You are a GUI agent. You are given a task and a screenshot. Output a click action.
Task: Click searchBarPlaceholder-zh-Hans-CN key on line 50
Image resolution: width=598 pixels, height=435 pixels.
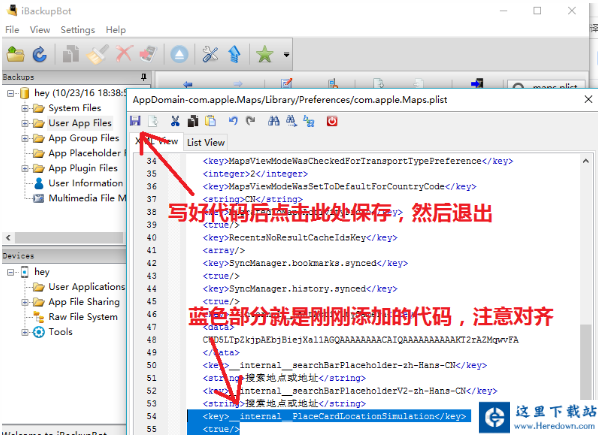pyautogui.click(x=345, y=365)
